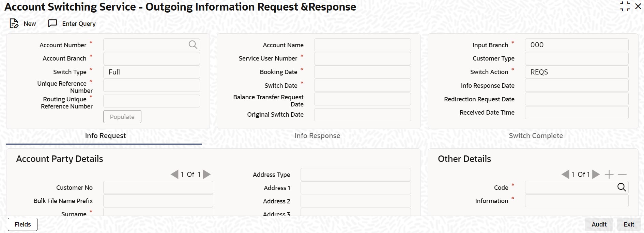Open Account Number lookup search icon
Screen dimensions: 644x233
coord(193,45)
